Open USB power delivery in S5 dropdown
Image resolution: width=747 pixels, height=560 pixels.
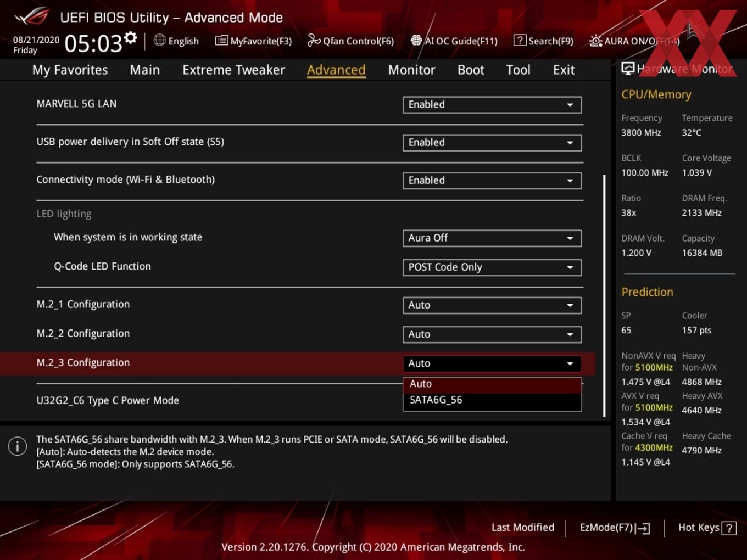(492, 143)
